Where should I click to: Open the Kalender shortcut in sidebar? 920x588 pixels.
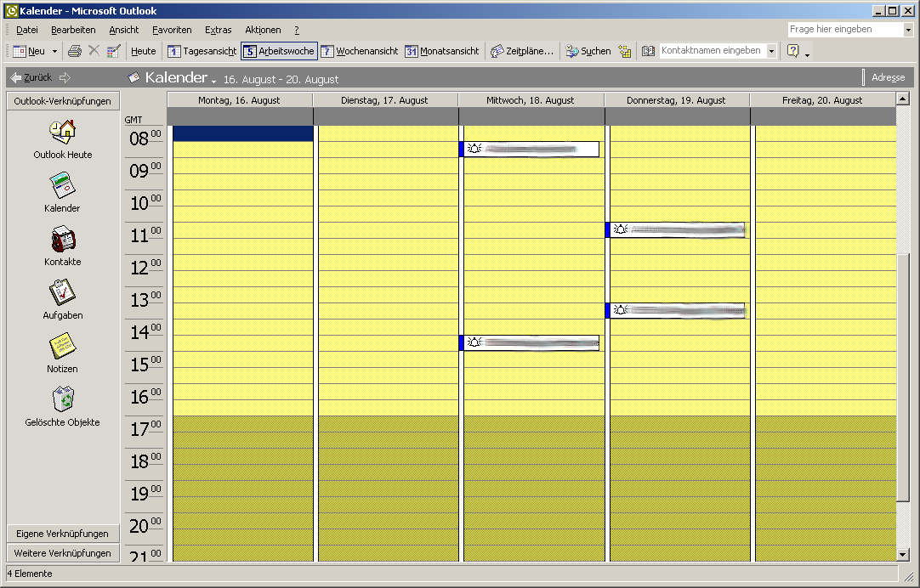[x=62, y=192]
